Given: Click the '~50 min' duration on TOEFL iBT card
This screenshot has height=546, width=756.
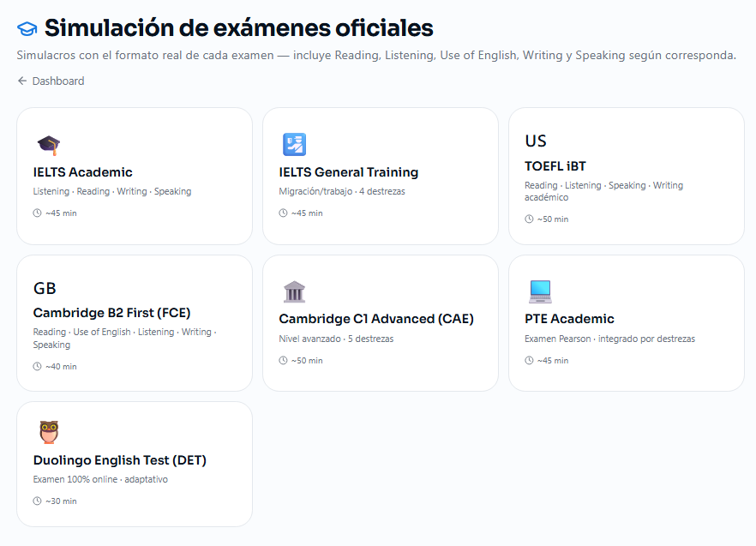Looking at the screenshot, I should point(553,219).
